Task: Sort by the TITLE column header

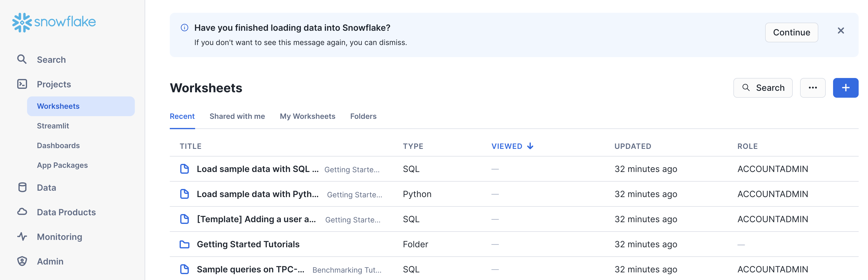Action: pos(190,146)
